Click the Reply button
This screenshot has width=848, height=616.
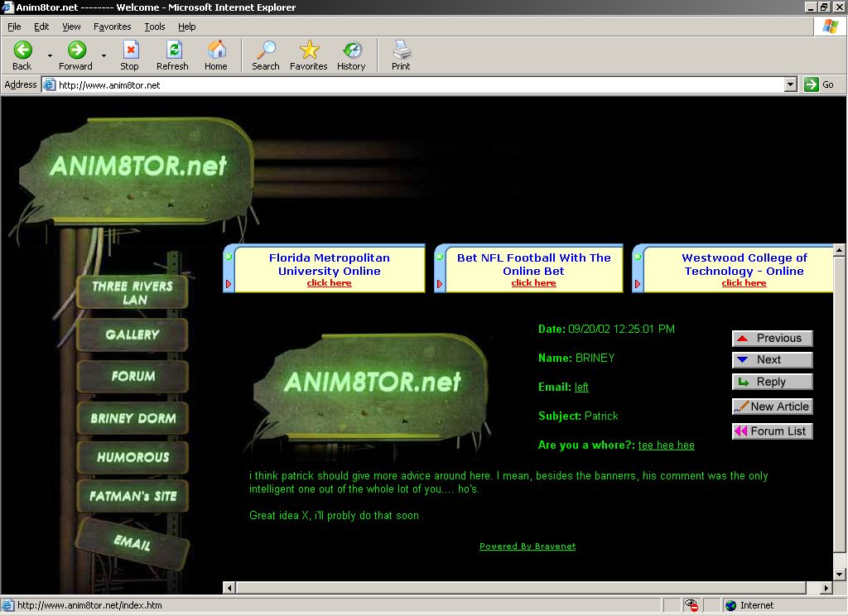pos(773,382)
